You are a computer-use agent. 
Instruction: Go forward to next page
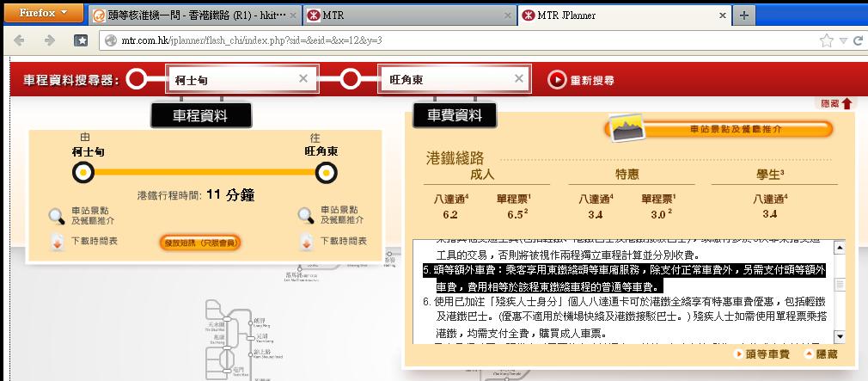[x=50, y=40]
